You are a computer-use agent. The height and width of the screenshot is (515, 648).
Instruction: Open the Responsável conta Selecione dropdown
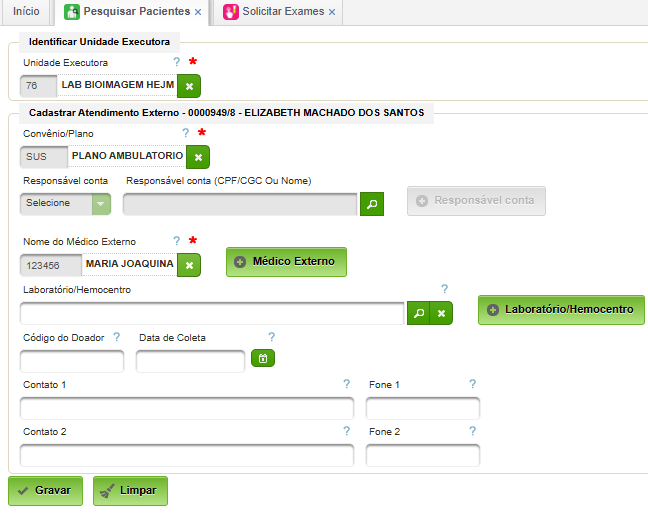(65, 204)
